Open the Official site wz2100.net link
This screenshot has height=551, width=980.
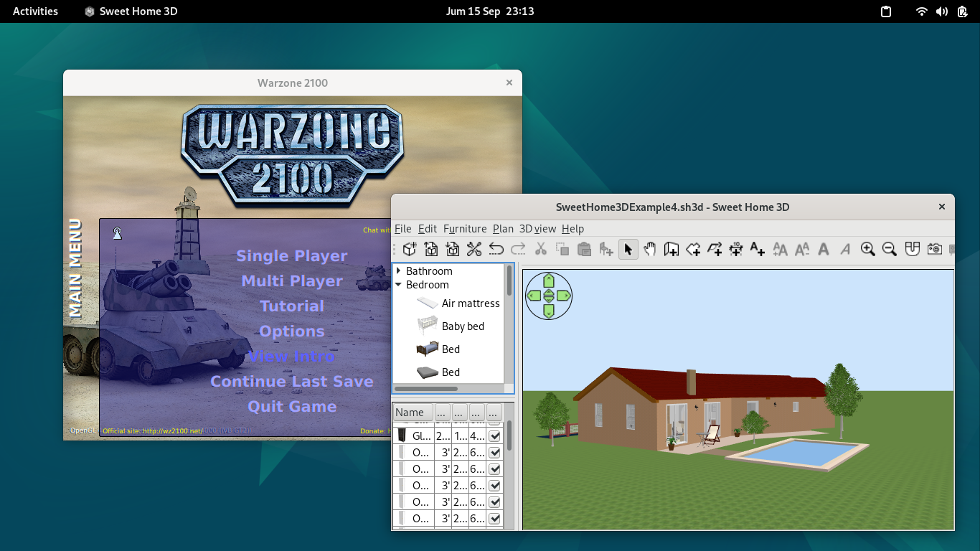pyautogui.click(x=153, y=431)
